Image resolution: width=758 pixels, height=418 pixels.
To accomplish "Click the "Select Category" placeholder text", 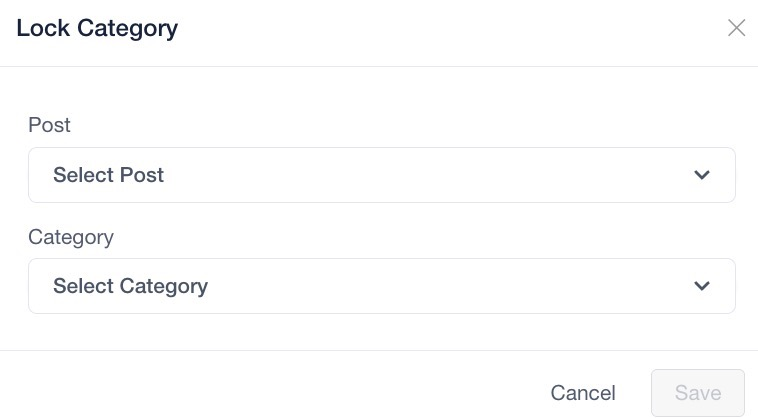I will click(x=130, y=286).
